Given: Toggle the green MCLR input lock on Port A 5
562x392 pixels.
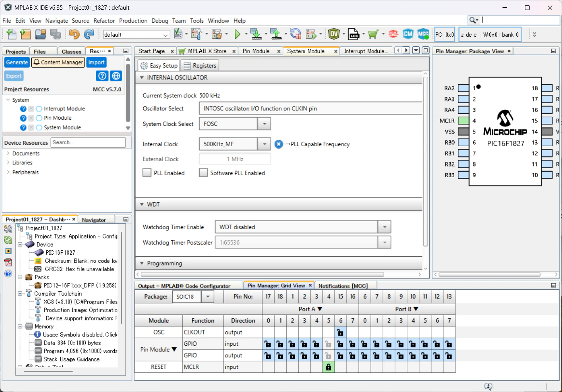Looking at the screenshot, I should point(328,367).
